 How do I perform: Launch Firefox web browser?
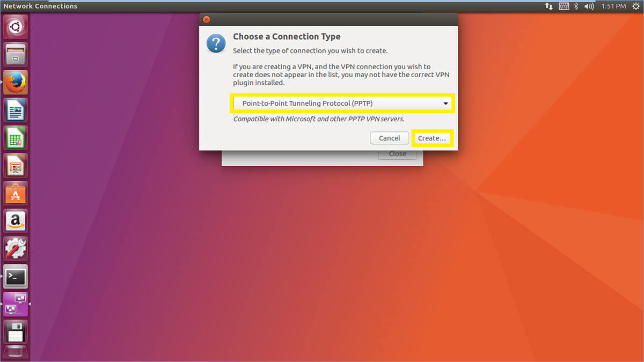(x=16, y=82)
